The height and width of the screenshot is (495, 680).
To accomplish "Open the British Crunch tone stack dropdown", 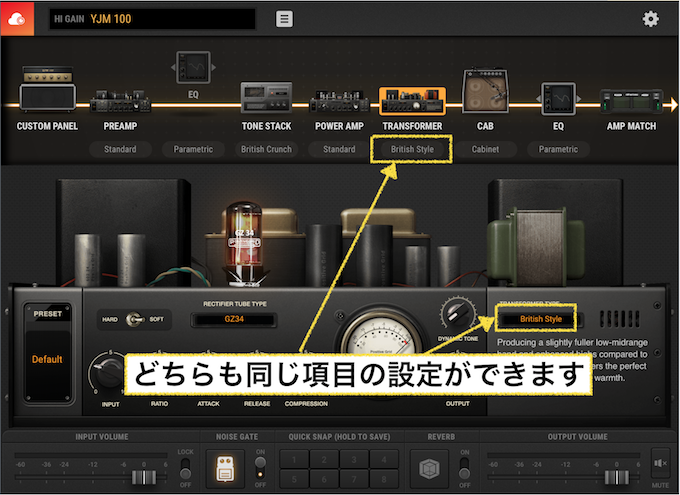I will 266,149.
